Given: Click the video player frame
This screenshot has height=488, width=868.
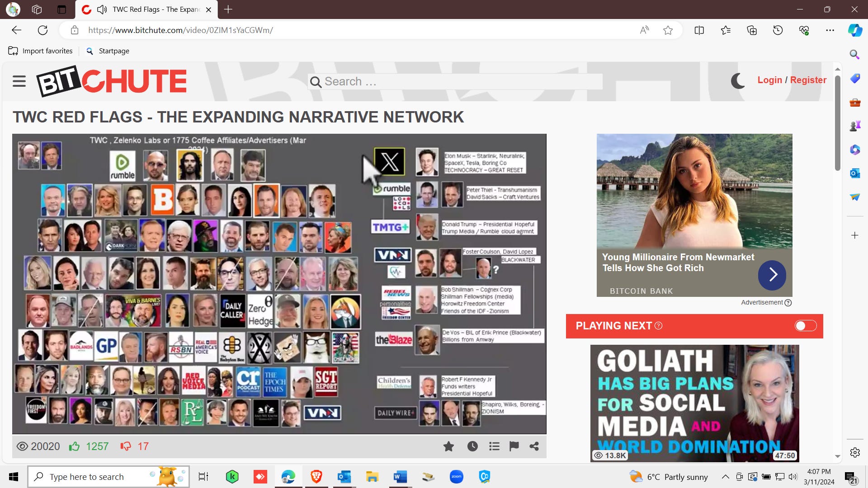Looking at the screenshot, I should point(279,284).
